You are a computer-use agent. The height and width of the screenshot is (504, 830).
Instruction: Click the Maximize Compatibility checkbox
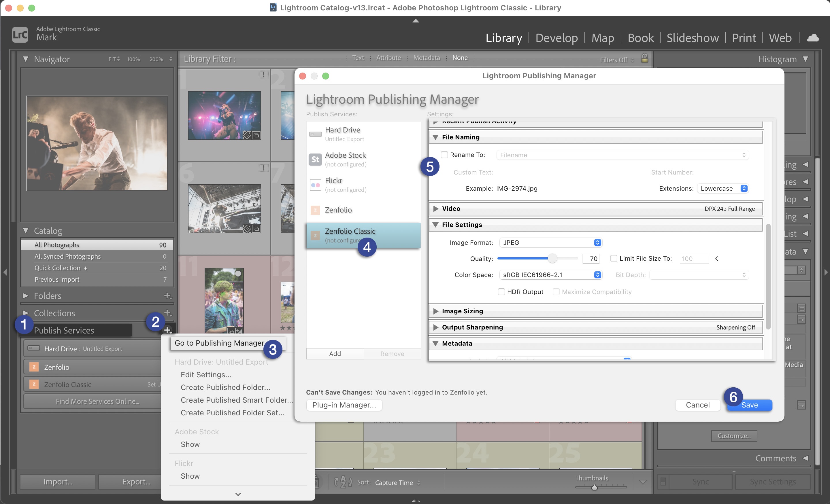556,291
